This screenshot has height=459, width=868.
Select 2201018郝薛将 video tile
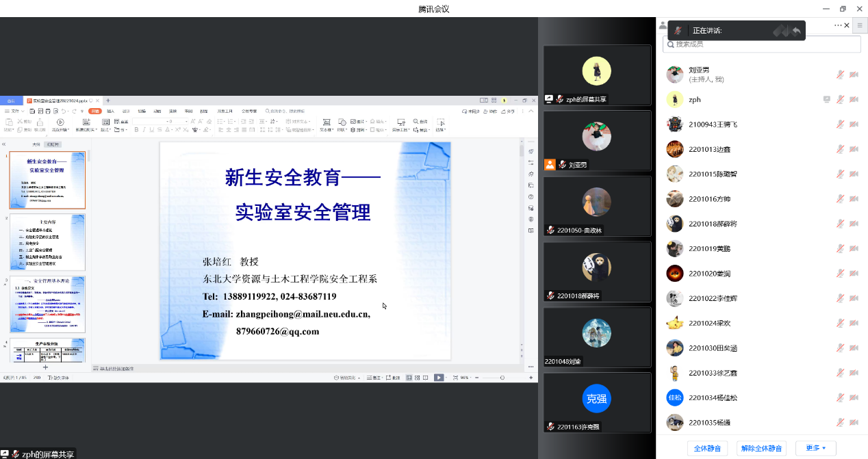[597, 272]
